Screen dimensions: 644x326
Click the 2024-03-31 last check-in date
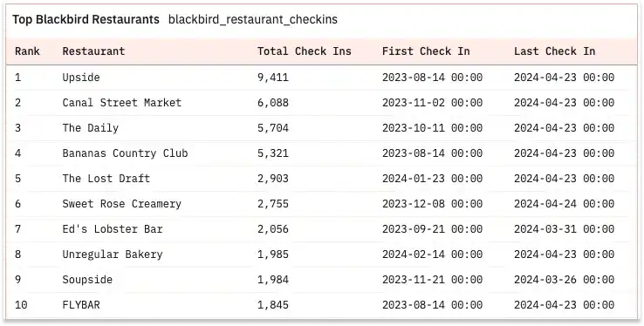tap(564, 229)
